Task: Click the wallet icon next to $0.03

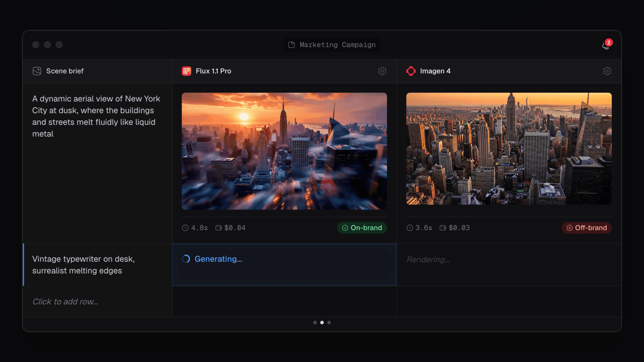Action: coord(443,228)
